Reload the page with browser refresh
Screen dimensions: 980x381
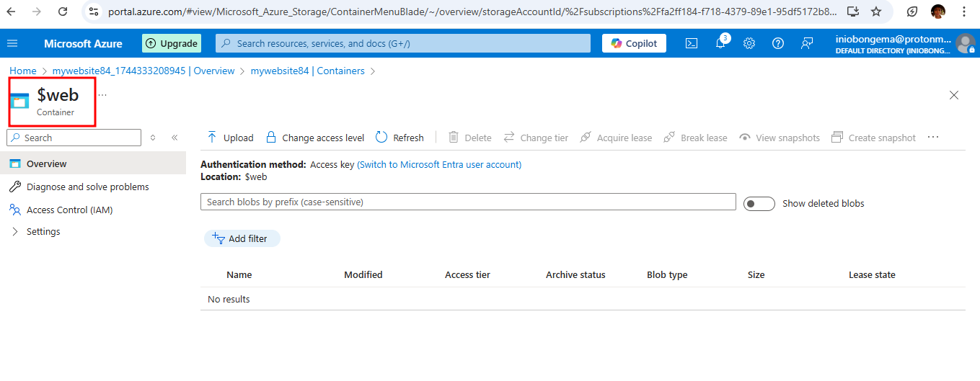point(63,12)
